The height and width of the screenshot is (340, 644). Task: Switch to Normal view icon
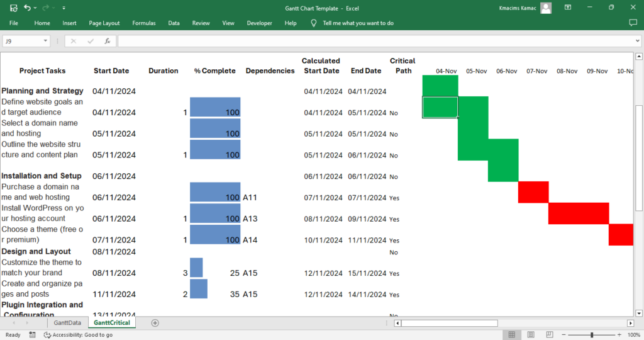(512, 335)
